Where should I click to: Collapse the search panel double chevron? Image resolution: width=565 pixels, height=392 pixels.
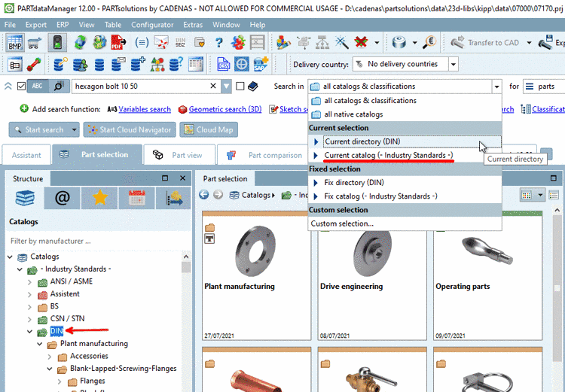(x=8, y=87)
